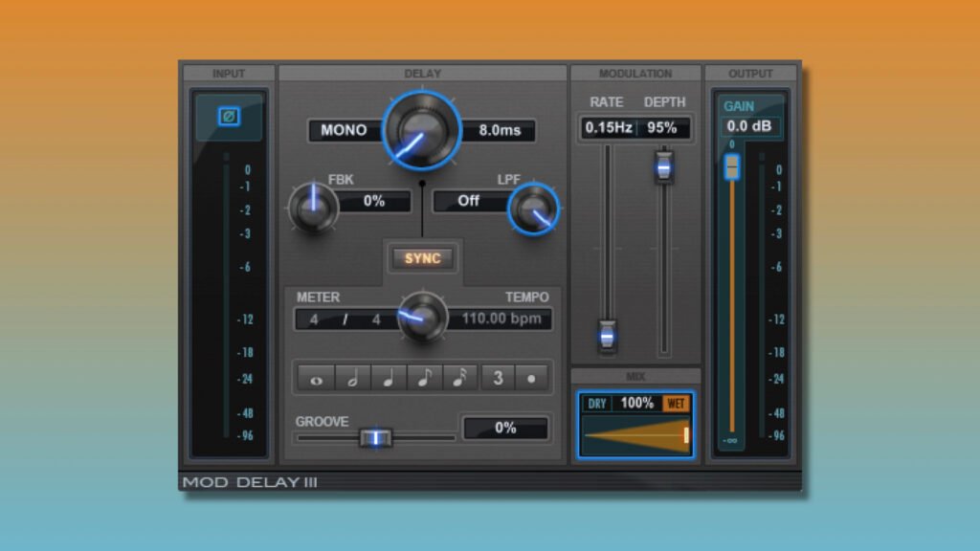Click the 0% feedback value field
The height and width of the screenshot is (551, 980).
[x=374, y=201]
